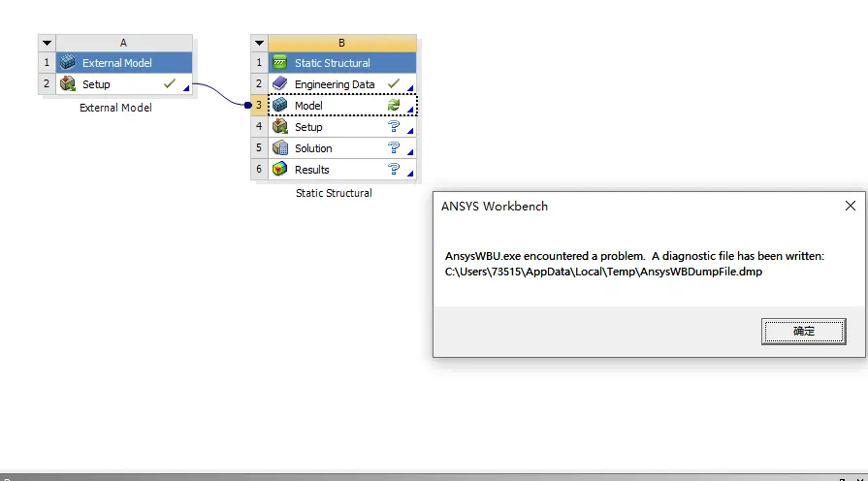Screen dimensions: 868x481
Task: Click the blue corner triangle on B4 Setup
Action: pos(411,131)
